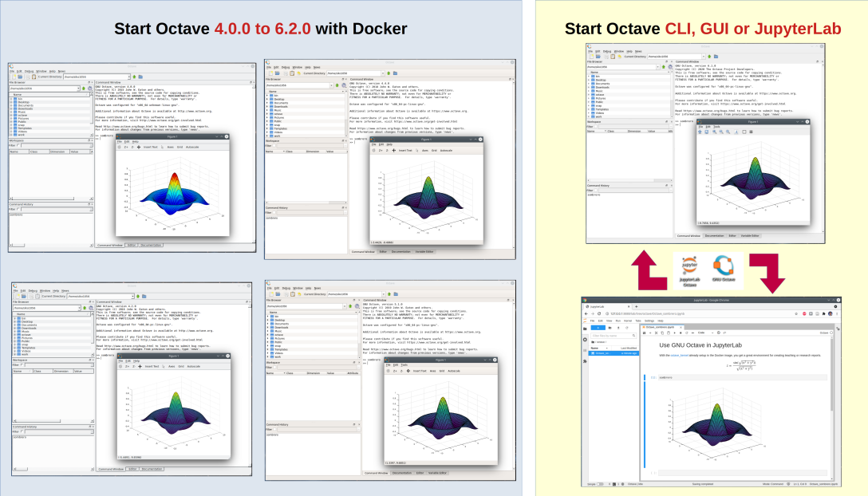Open the Debug menu in Octave 4.4.0

click(286, 67)
